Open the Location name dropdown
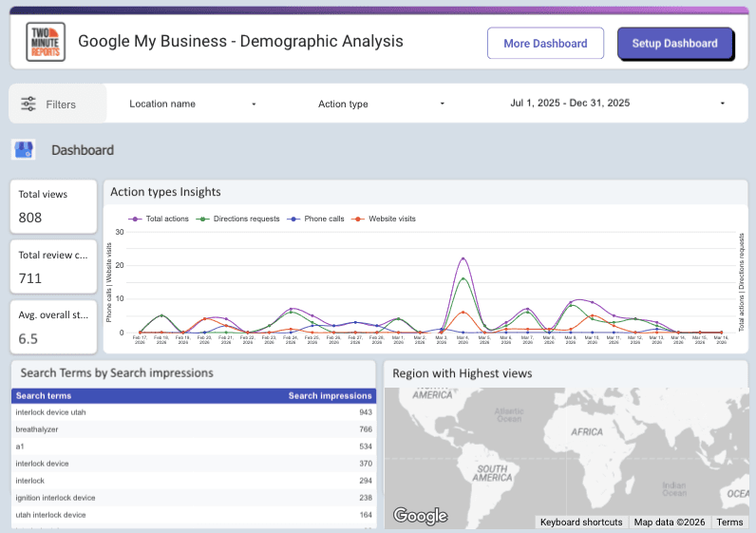The image size is (756, 533). coord(193,104)
